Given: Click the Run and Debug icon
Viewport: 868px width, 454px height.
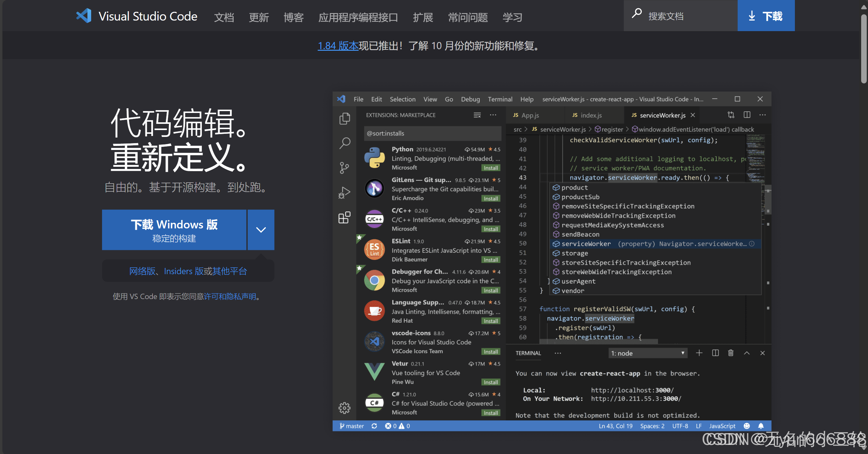Looking at the screenshot, I should (344, 192).
